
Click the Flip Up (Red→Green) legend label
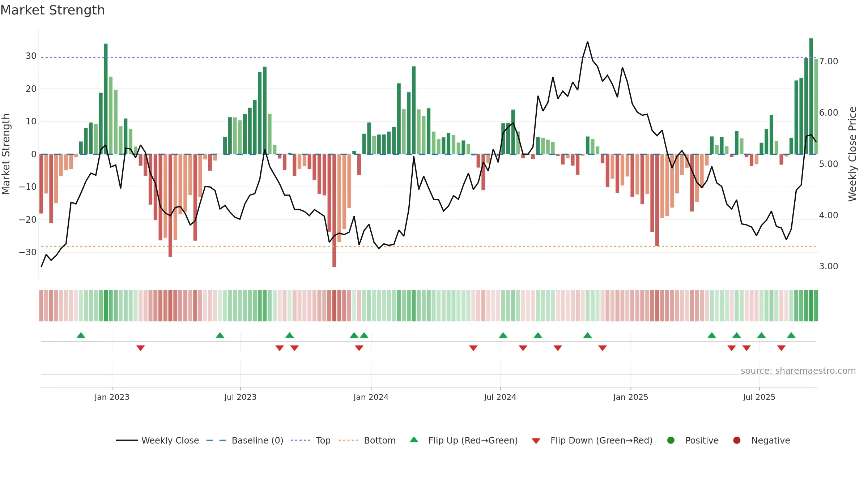tap(473, 440)
